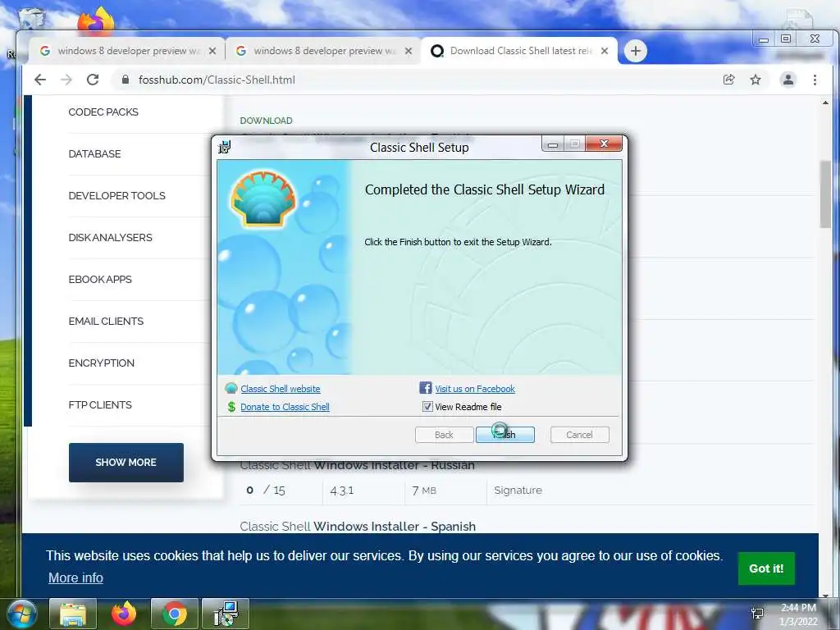Click the share page icon in address bar

point(728,80)
